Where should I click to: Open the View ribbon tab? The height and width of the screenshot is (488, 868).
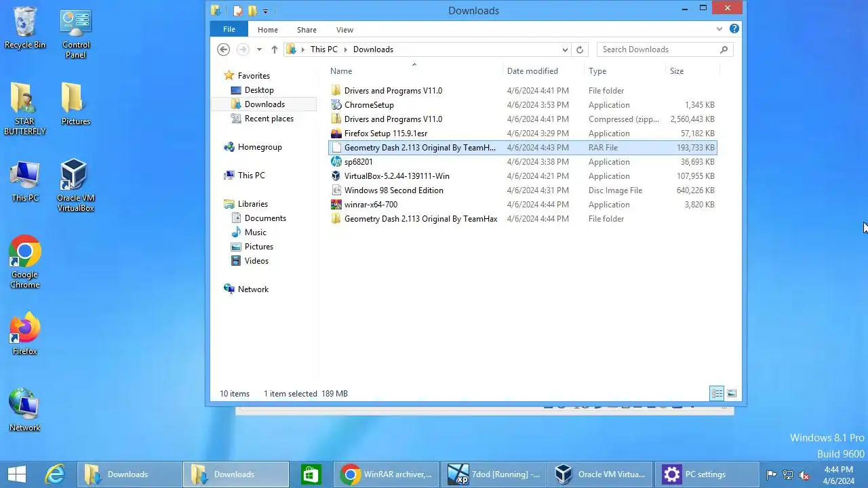(344, 30)
